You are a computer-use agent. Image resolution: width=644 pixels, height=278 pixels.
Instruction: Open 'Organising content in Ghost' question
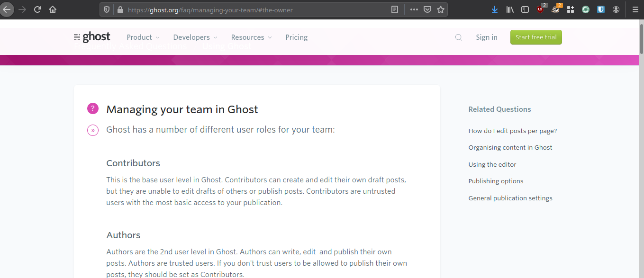coord(510,147)
